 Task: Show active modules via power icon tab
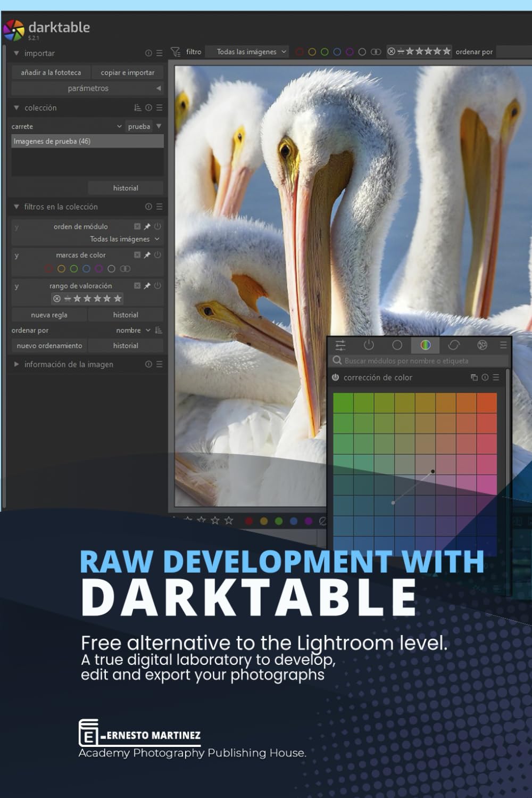click(369, 345)
